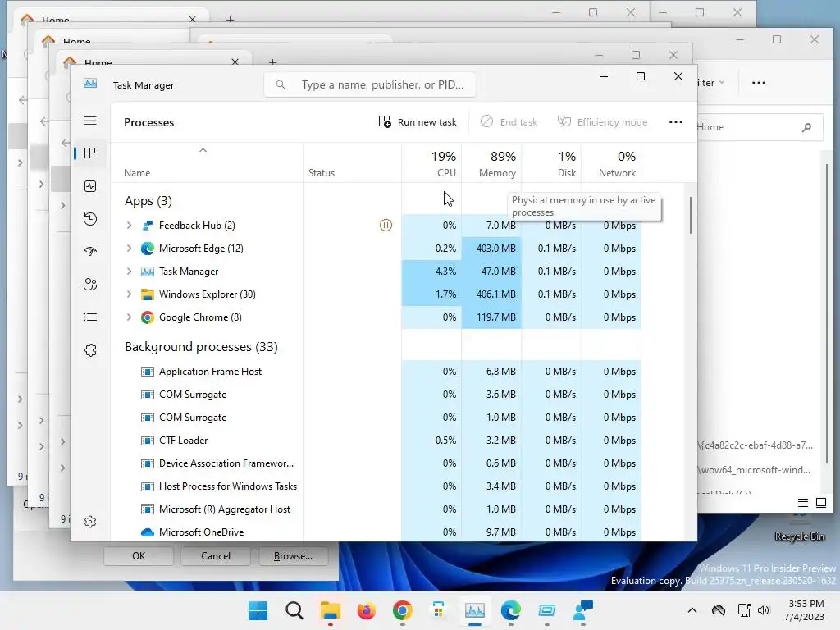Open Microsoft Store from the taskbar

[x=438, y=610]
